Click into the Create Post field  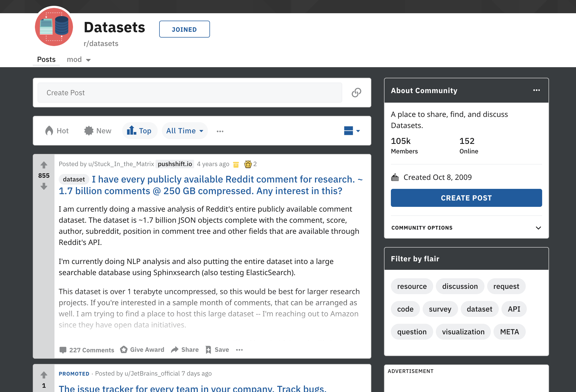point(190,93)
